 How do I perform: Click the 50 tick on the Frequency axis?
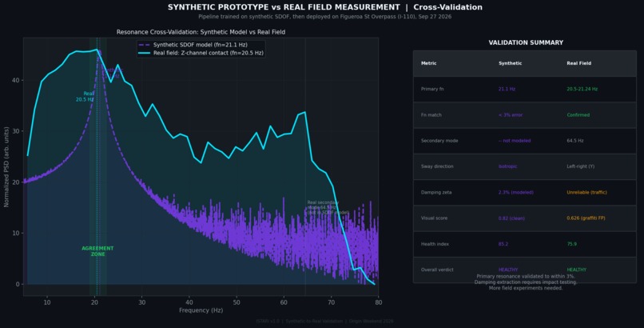pyautogui.click(x=237, y=302)
